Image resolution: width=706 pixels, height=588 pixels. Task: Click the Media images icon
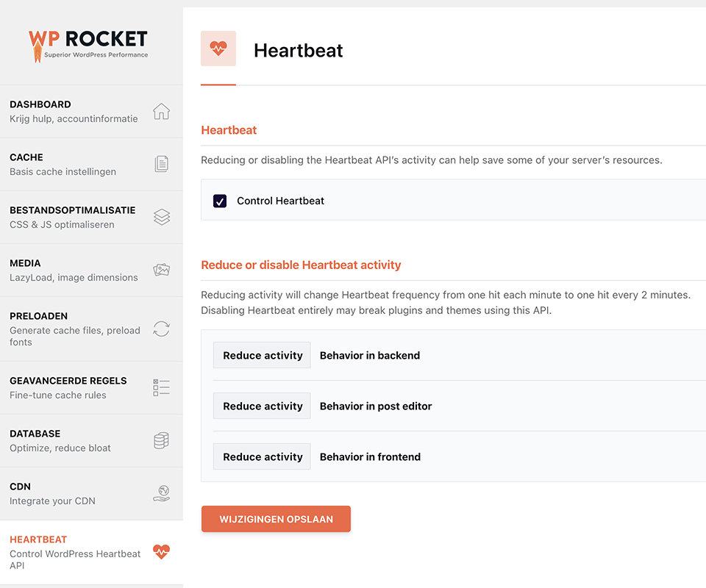coord(161,270)
